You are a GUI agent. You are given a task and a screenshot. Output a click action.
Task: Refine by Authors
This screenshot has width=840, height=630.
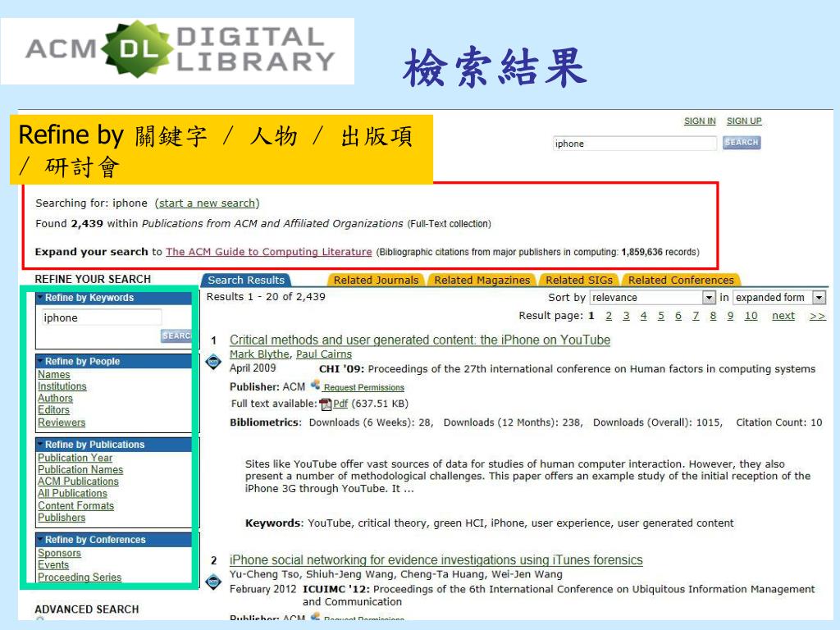55,398
